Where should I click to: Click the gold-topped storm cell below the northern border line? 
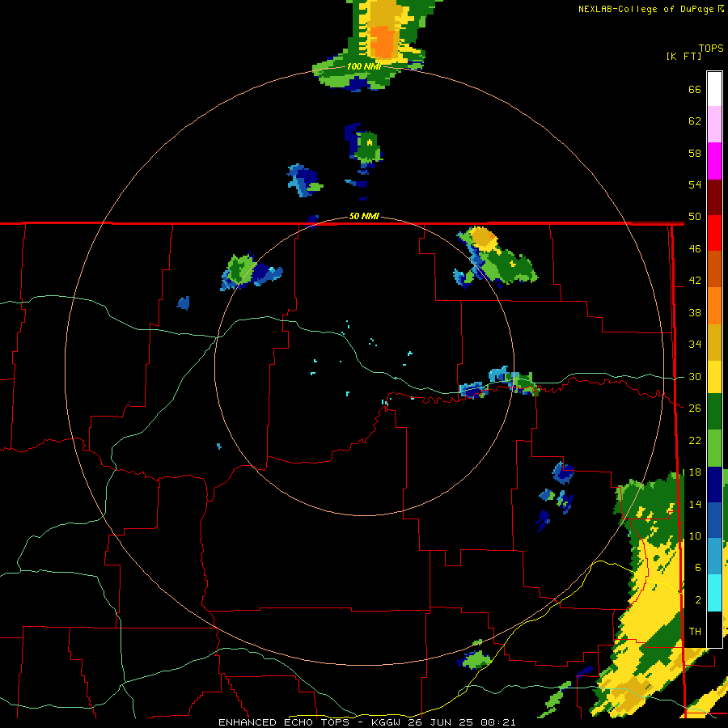coord(483,237)
